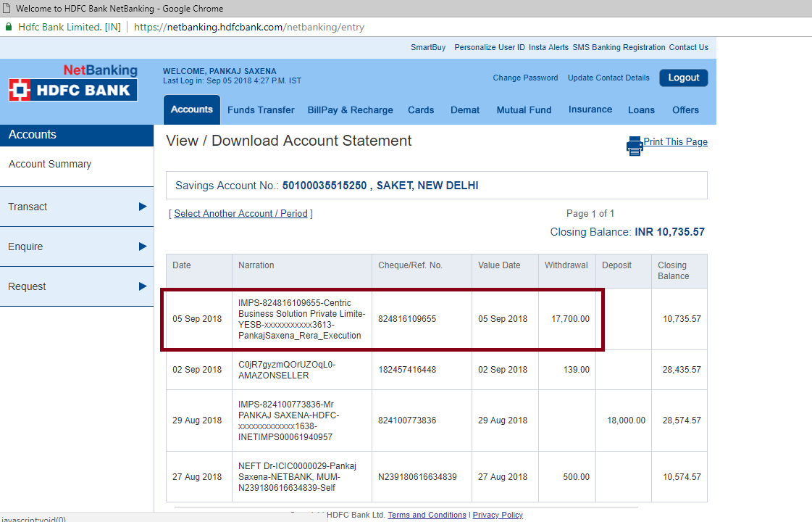Click Update Contact Details link

[x=608, y=78]
